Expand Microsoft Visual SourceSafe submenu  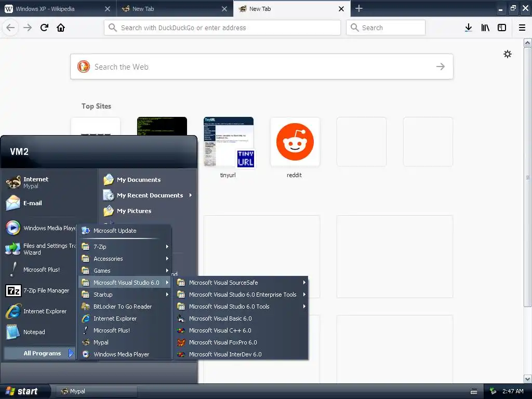click(x=242, y=282)
